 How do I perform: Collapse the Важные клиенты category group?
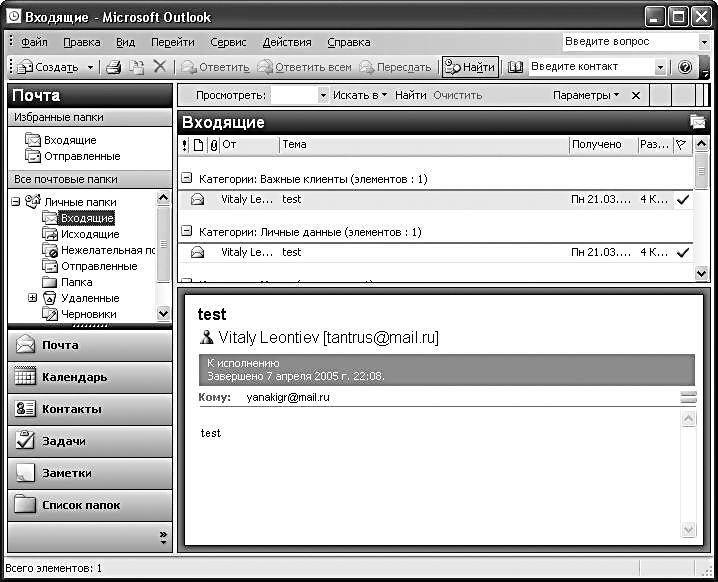point(187,179)
